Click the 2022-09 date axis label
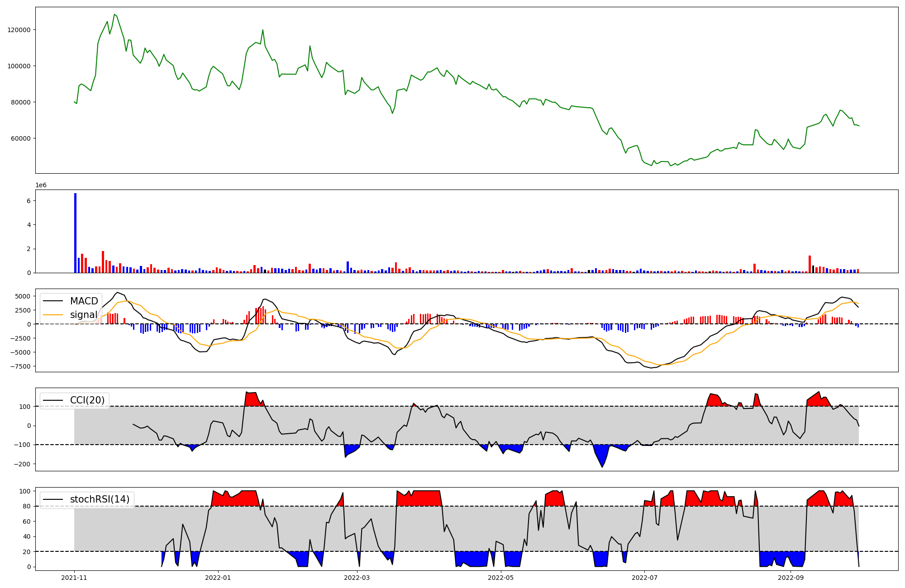The width and height of the screenshot is (905, 588). 791,578
